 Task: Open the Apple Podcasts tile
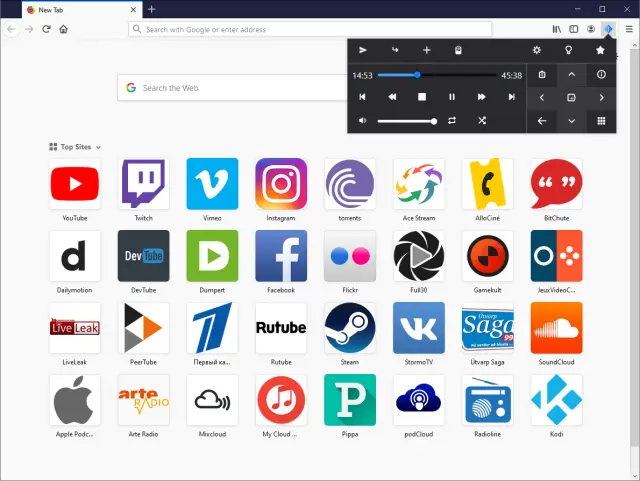click(75, 400)
